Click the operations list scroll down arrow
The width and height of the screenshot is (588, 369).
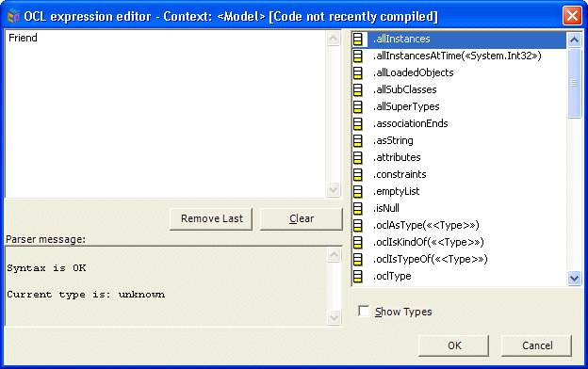[574, 278]
